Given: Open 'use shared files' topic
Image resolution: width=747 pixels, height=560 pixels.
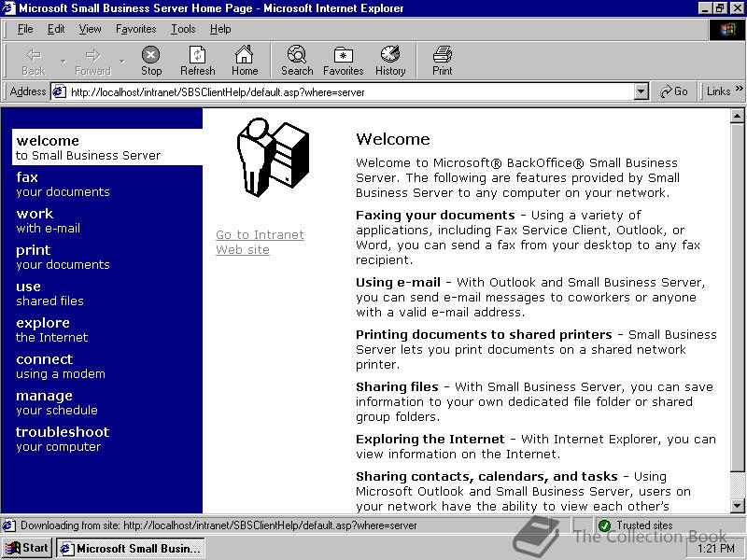Looking at the screenshot, I should (x=49, y=293).
